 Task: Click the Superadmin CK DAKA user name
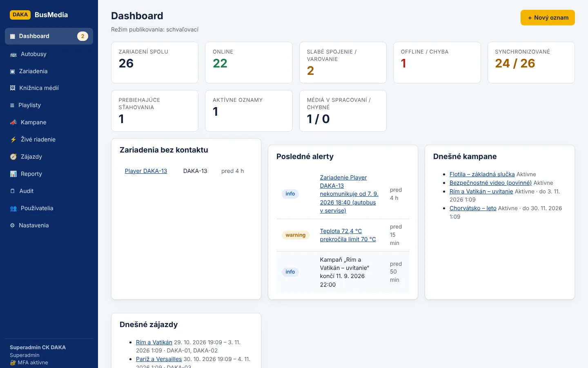pyautogui.click(x=38, y=347)
